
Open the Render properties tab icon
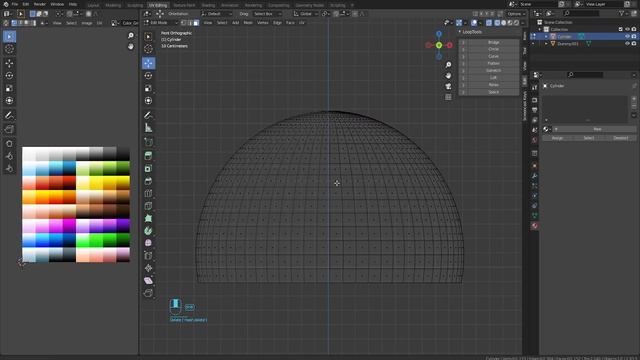pyautogui.click(x=534, y=100)
